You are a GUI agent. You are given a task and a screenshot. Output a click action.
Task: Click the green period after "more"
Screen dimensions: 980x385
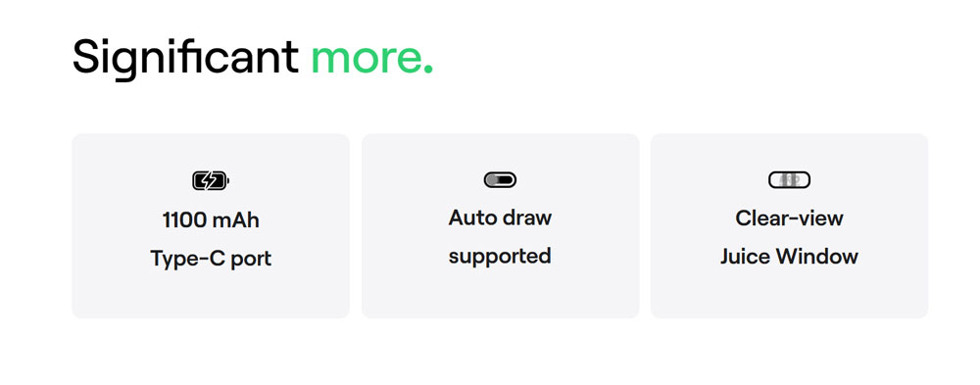[x=428, y=70]
